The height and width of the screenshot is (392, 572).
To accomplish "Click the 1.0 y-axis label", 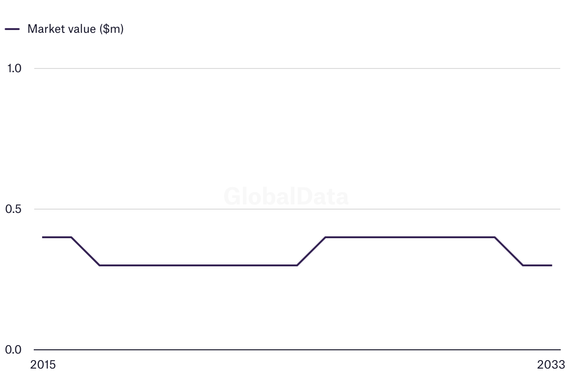I will 14,68.
